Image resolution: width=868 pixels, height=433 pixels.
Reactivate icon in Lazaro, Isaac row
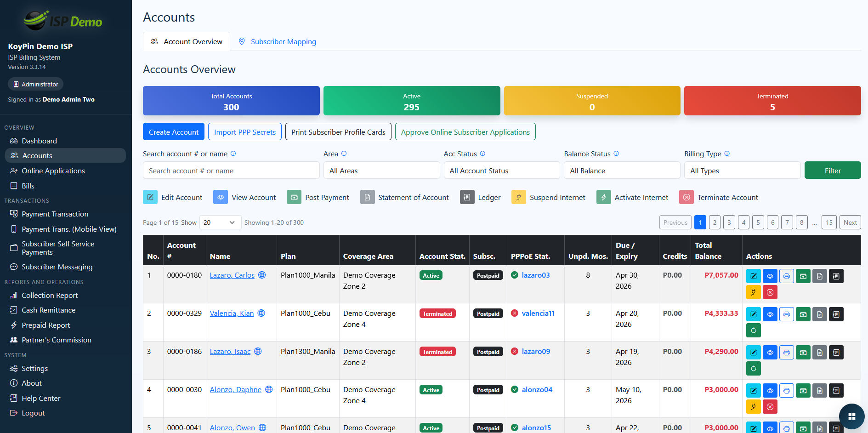tap(754, 368)
